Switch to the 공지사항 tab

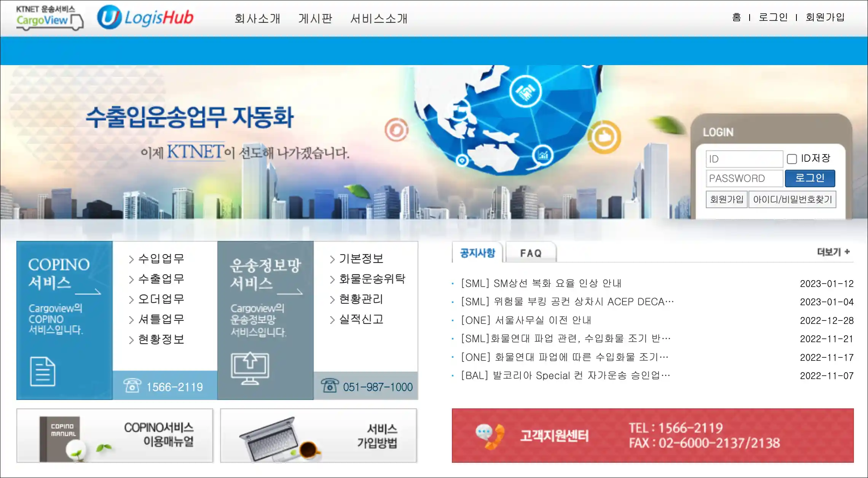[477, 253]
